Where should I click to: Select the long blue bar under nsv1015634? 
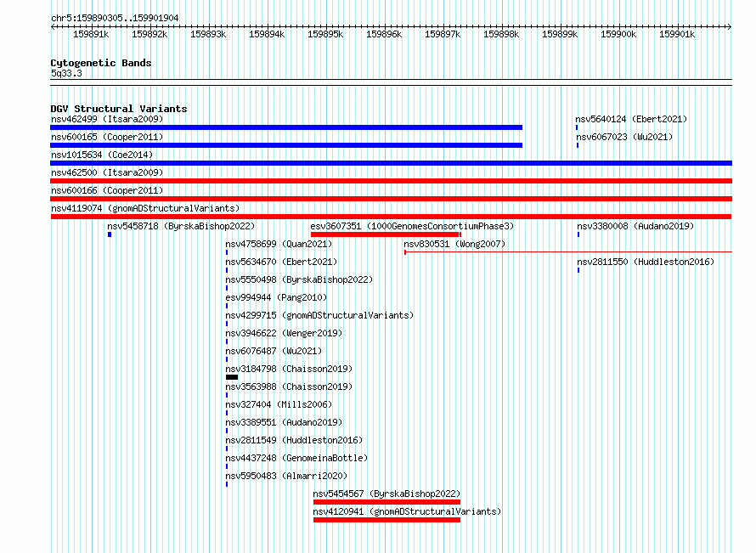click(x=391, y=163)
